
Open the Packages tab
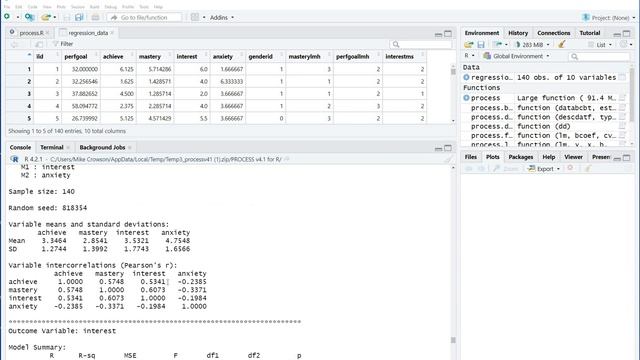point(520,157)
